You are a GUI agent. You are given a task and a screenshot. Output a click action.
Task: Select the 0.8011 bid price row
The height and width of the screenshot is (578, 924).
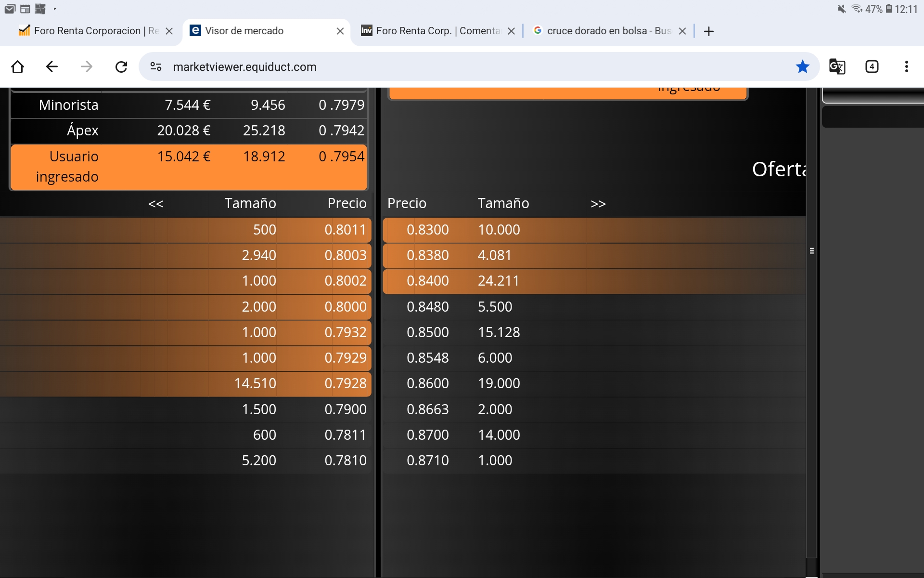(x=345, y=230)
